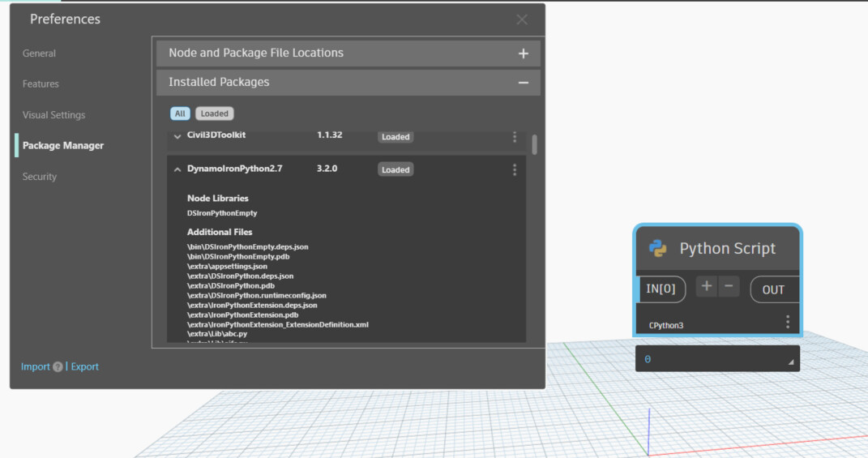Open DynamoIronPython2.7 three-dot options menu
This screenshot has height=458, width=868.
tap(515, 169)
